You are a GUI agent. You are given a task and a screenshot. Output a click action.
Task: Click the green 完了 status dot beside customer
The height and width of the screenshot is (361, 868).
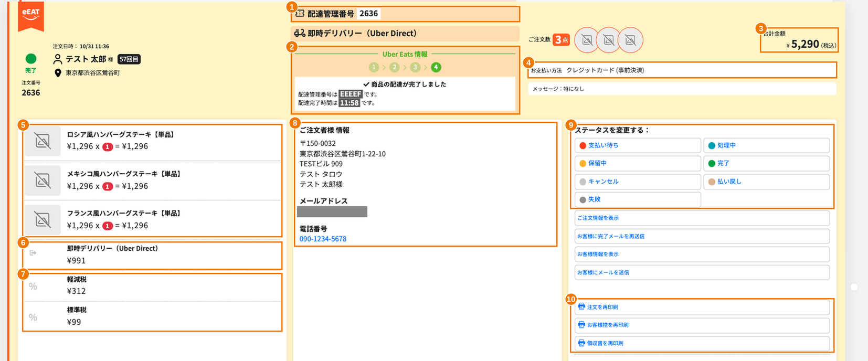[31, 58]
